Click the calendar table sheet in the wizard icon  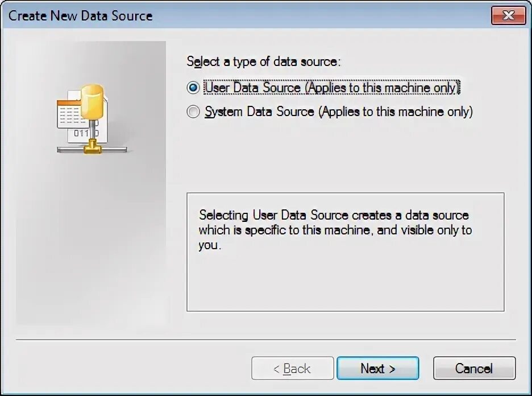[68, 113]
